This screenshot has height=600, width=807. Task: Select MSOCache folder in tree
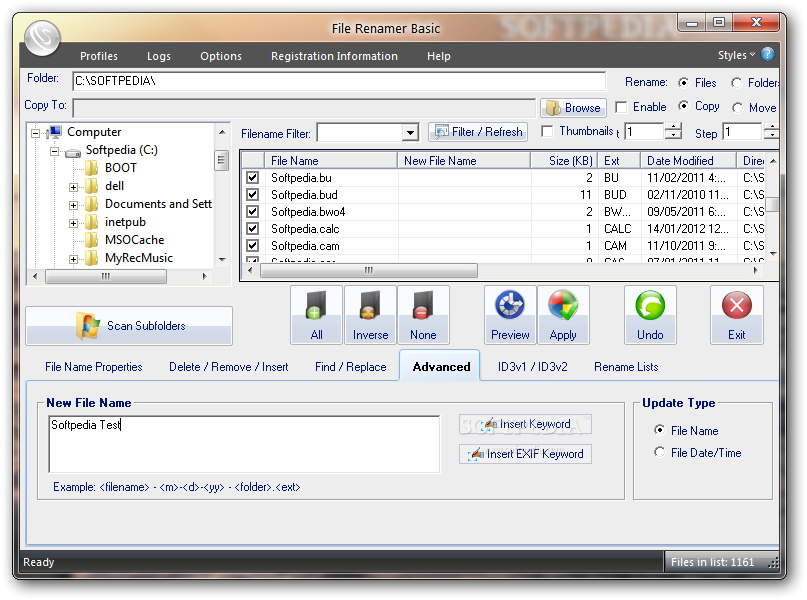pyautogui.click(x=134, y=240)
